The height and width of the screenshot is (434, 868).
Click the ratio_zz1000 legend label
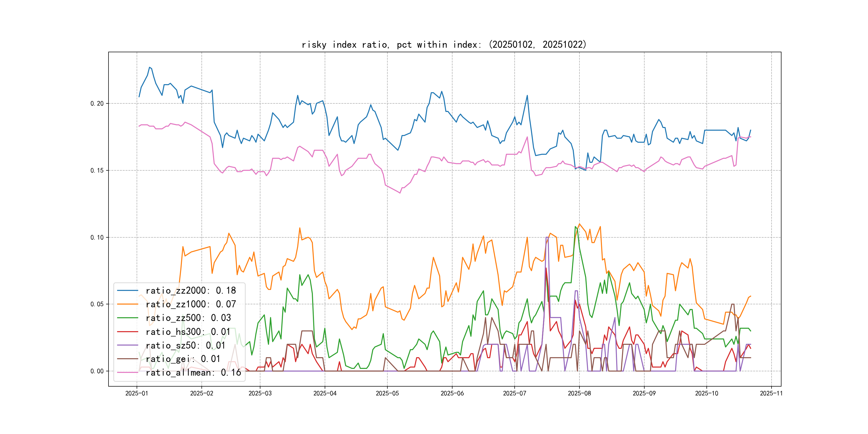(190, 304)
